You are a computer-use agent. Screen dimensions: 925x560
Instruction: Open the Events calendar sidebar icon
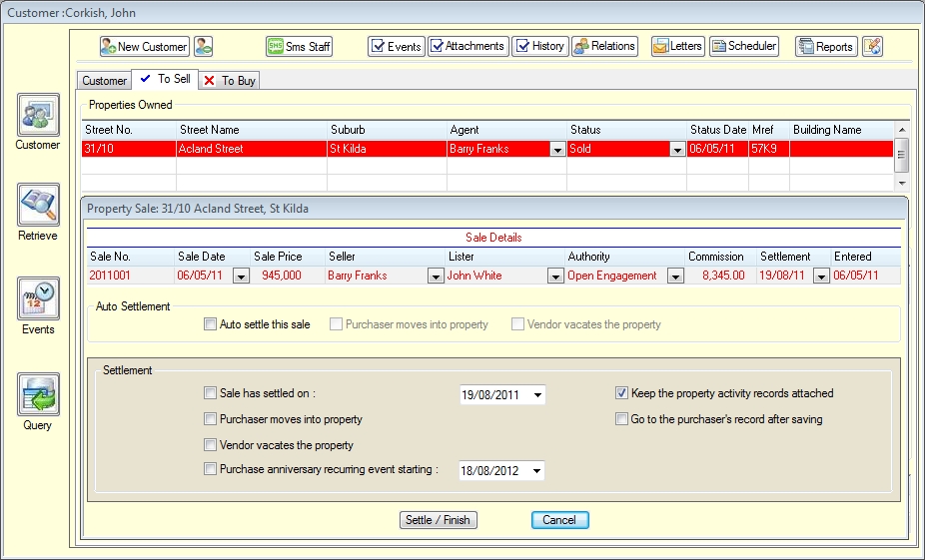pyautogui.click(x=38, y=298)
